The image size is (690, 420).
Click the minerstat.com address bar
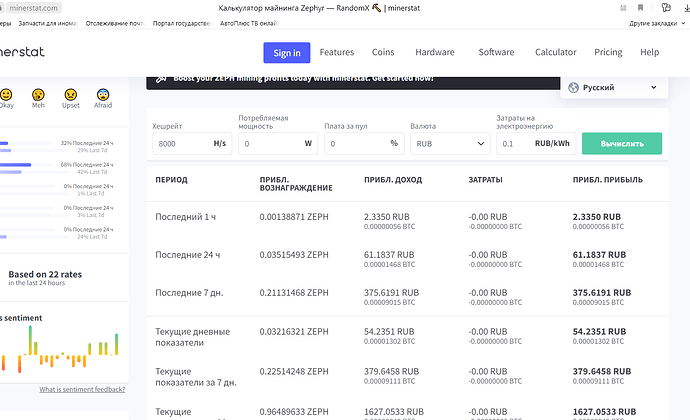34,8
